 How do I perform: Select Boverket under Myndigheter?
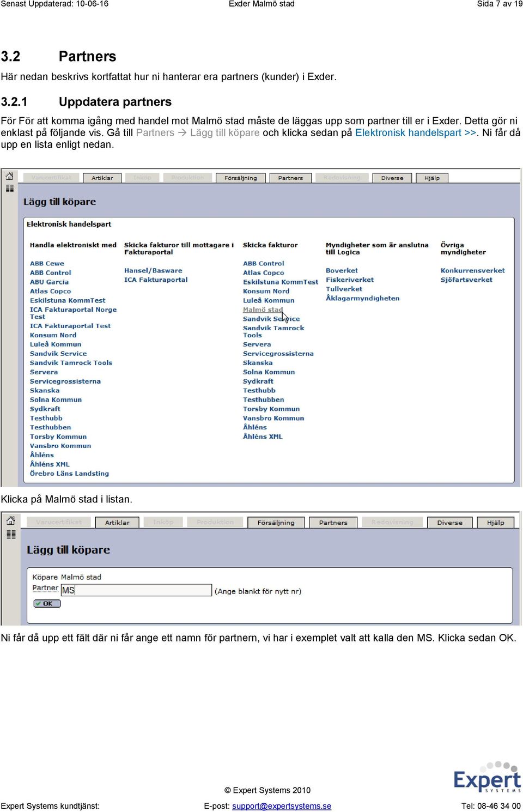tap(342, 271)
